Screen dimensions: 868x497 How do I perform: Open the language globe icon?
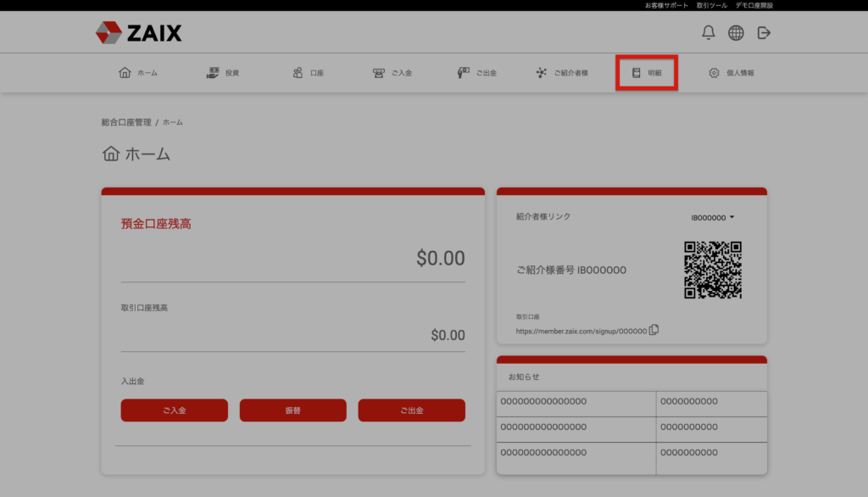click(736, 33)
